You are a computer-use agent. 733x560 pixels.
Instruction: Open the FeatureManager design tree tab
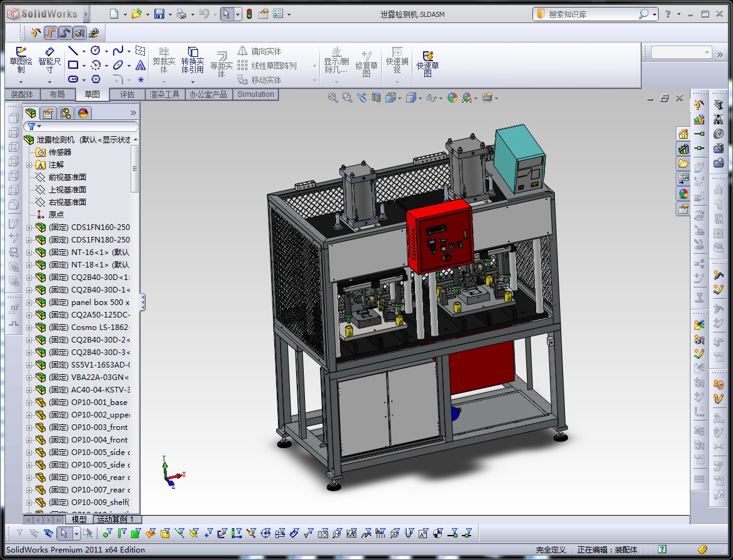pos(31,113)
